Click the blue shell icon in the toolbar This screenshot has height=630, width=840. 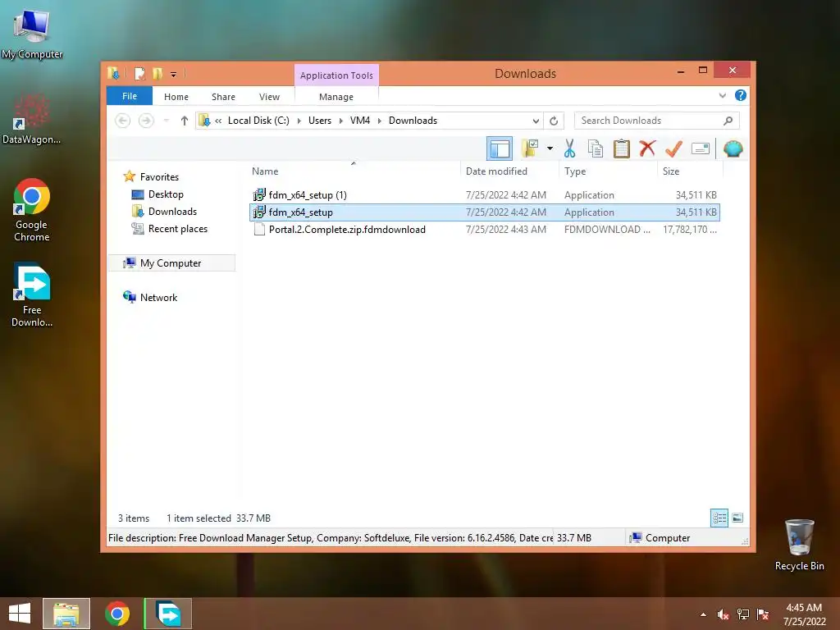[733, 148]
